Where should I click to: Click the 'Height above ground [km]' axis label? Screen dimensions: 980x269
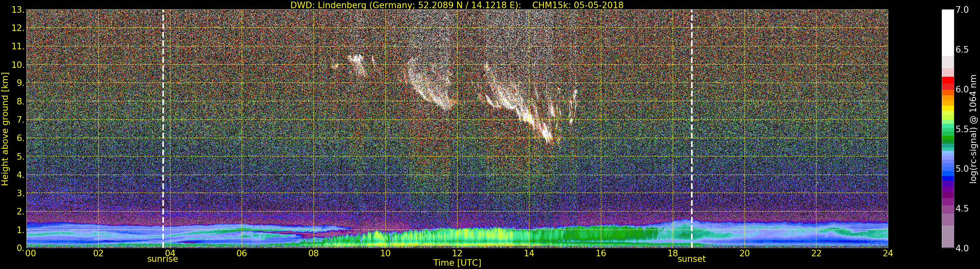[5, 129]
